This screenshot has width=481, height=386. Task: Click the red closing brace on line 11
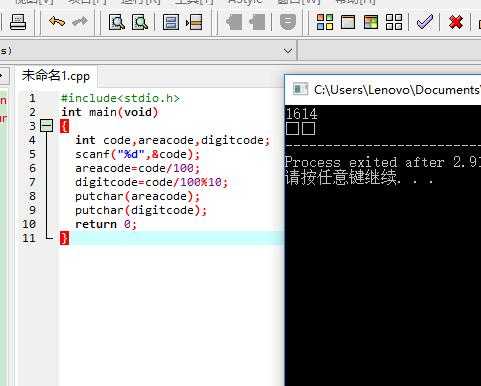point(65,238)
